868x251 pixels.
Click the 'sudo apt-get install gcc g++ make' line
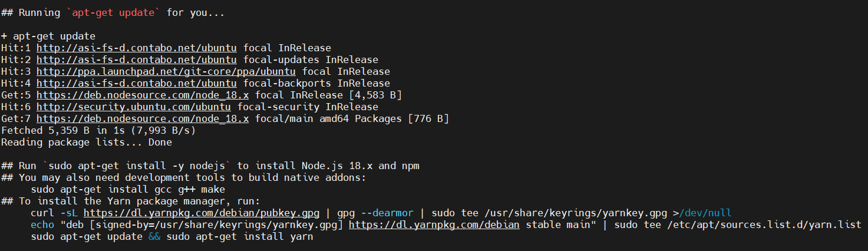coord(128,189)
